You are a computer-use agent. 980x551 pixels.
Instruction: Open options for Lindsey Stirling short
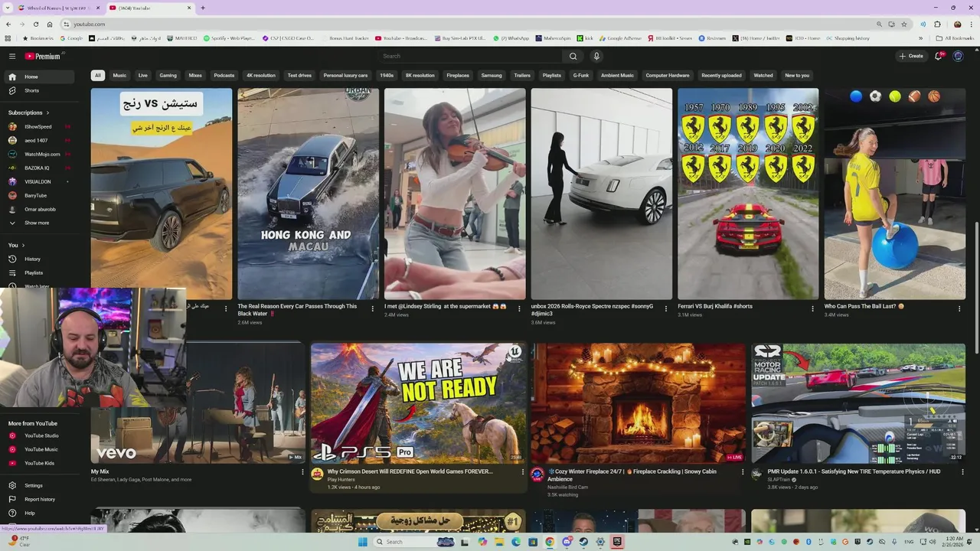519,308
